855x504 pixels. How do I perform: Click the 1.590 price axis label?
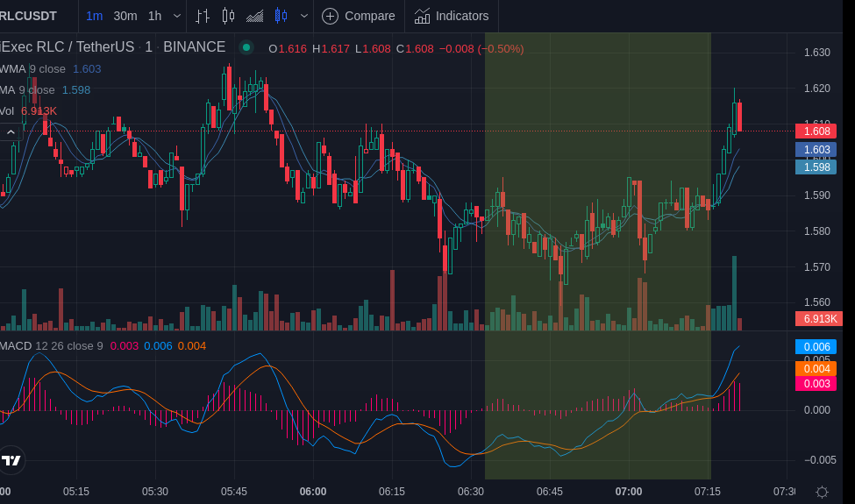[x=816, y=195]
